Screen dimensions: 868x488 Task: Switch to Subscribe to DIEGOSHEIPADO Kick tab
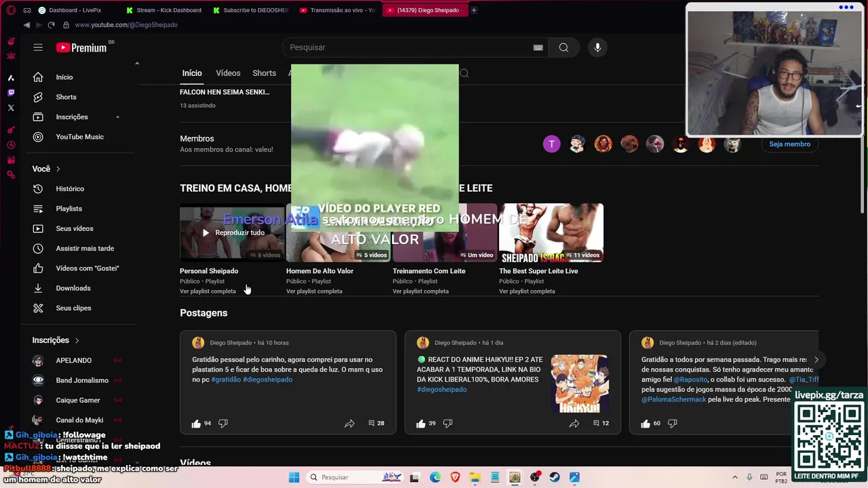pos(251,10)
